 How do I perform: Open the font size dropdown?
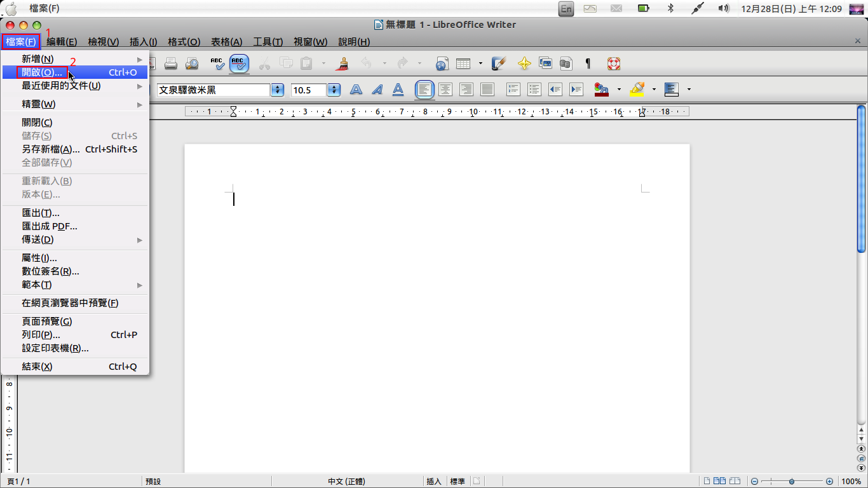334,90
